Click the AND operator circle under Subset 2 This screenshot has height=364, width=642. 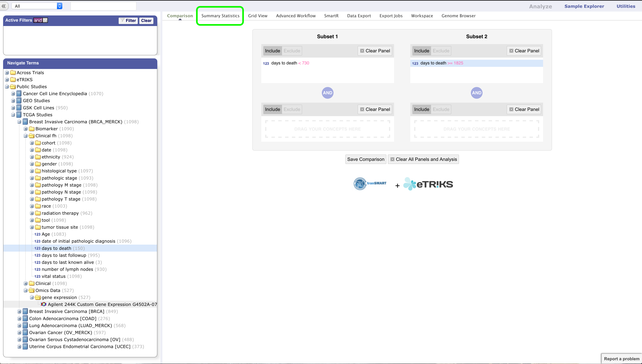coord(477,93)
